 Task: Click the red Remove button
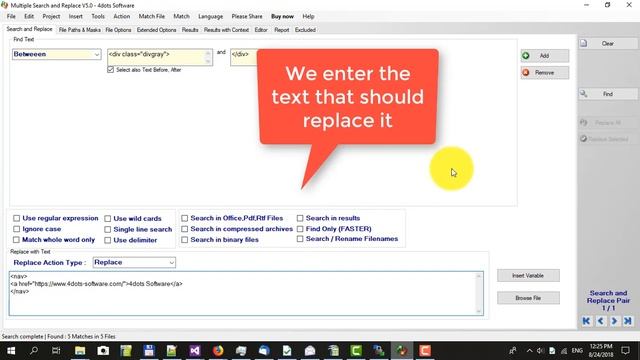[x=544, y=73]
